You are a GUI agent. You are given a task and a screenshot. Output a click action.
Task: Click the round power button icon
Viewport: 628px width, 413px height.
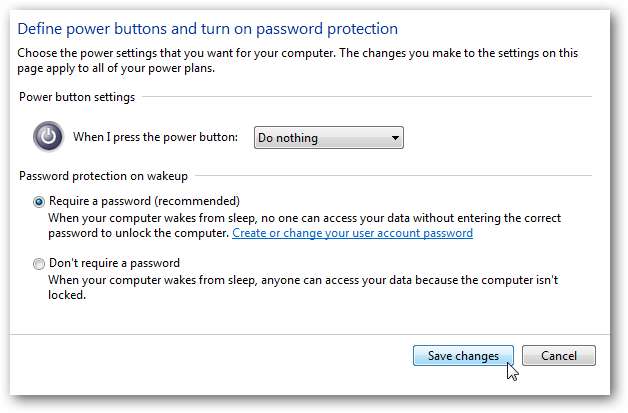47,136
